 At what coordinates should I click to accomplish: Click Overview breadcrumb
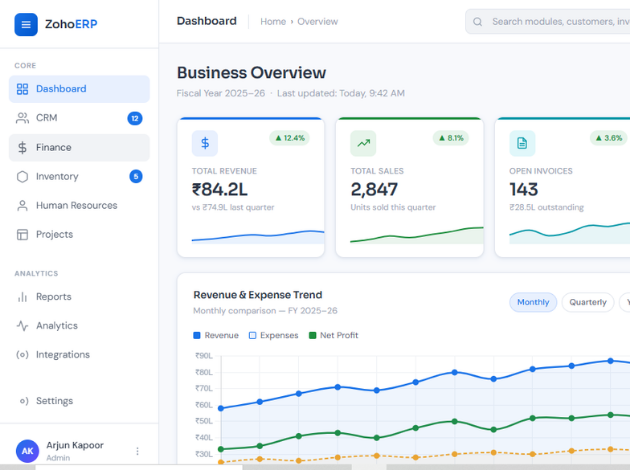pyautogui.click(x=317, y=22)
